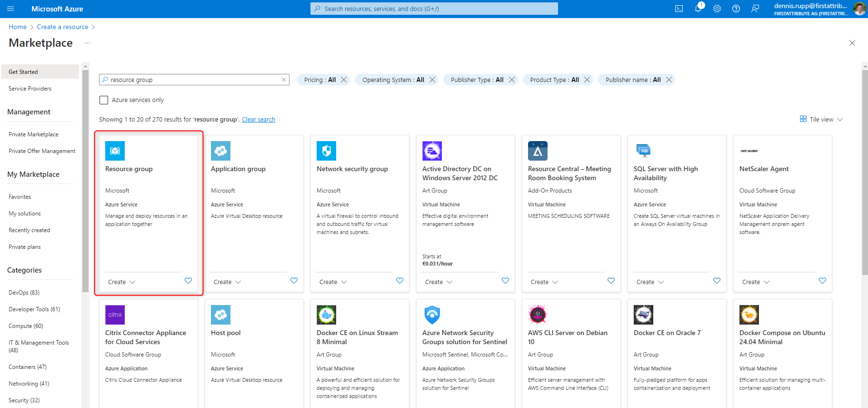Open Favorites under My Marketplace
Image resolution: width=868 pixels, height=408 pixels.
pos(20,197)
